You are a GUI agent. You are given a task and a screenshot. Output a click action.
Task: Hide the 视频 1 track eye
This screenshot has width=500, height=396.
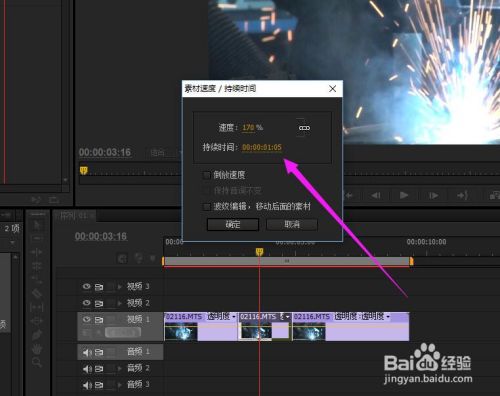point(87,319)
